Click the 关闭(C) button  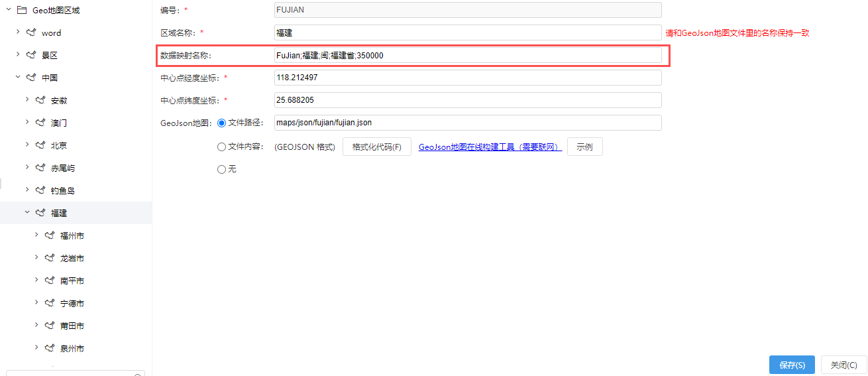point(843,365)
